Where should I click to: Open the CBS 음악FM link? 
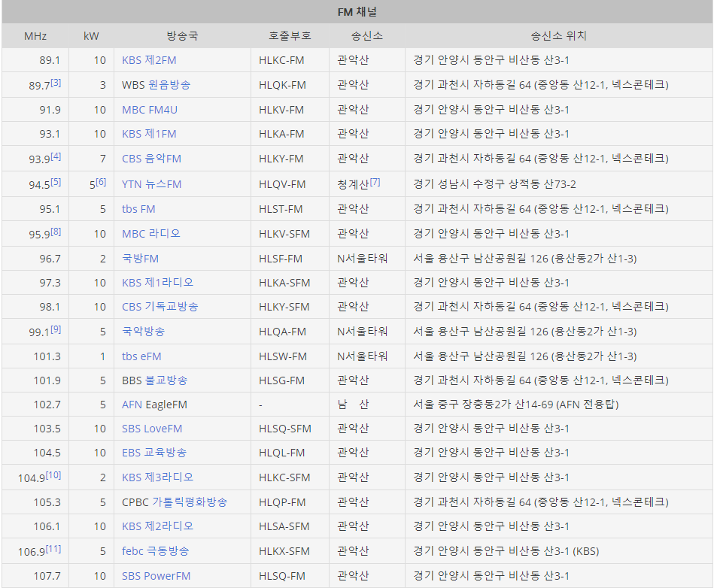pos(151,159)
